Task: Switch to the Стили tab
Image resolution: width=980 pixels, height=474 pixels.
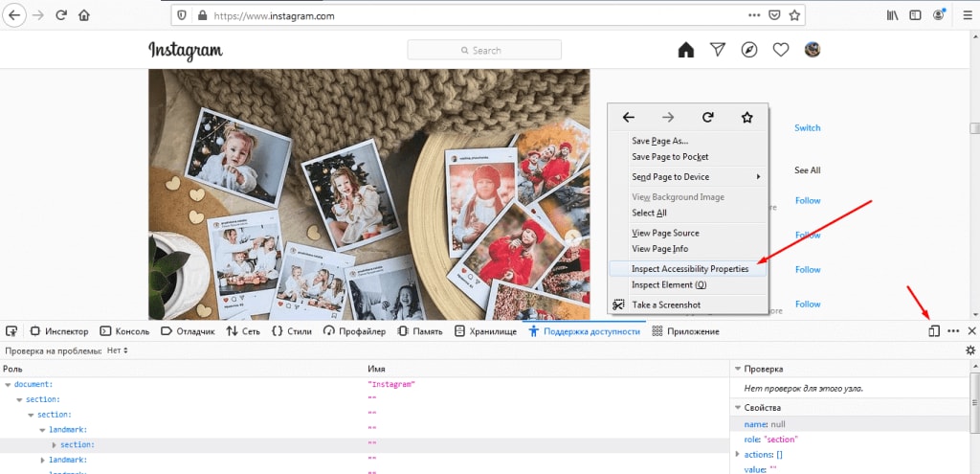Action: (292, 331)
